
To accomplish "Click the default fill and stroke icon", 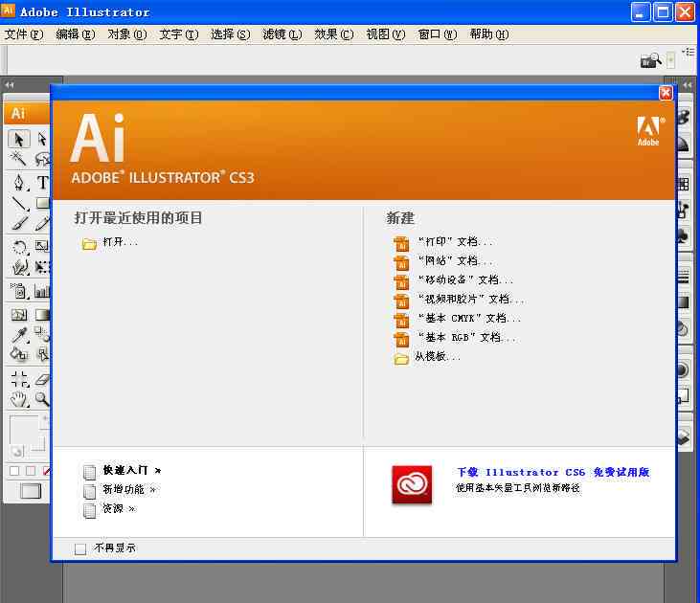I will tap(17, 452).
